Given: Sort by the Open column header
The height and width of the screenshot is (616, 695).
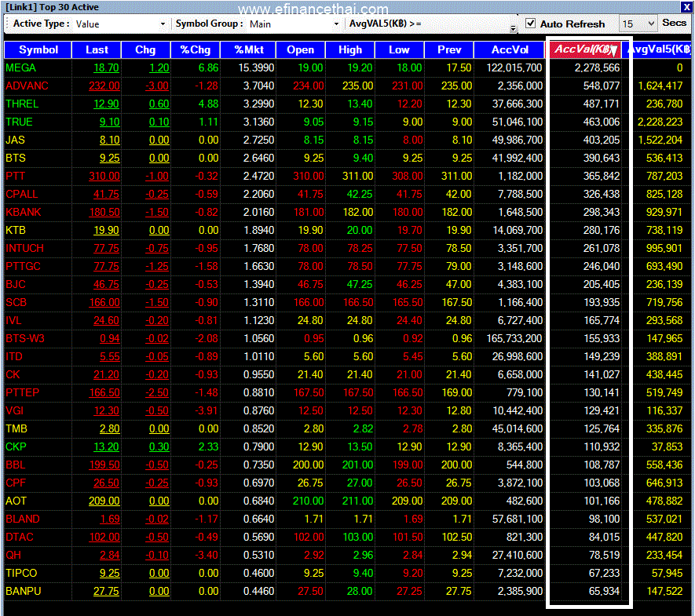Looking at the screenshot, I should pos(301,49).
